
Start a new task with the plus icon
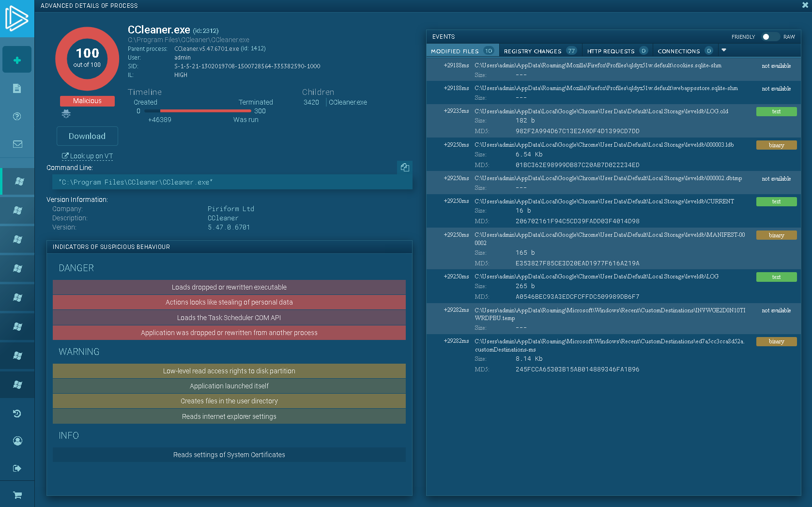click(x=17, y=60)
